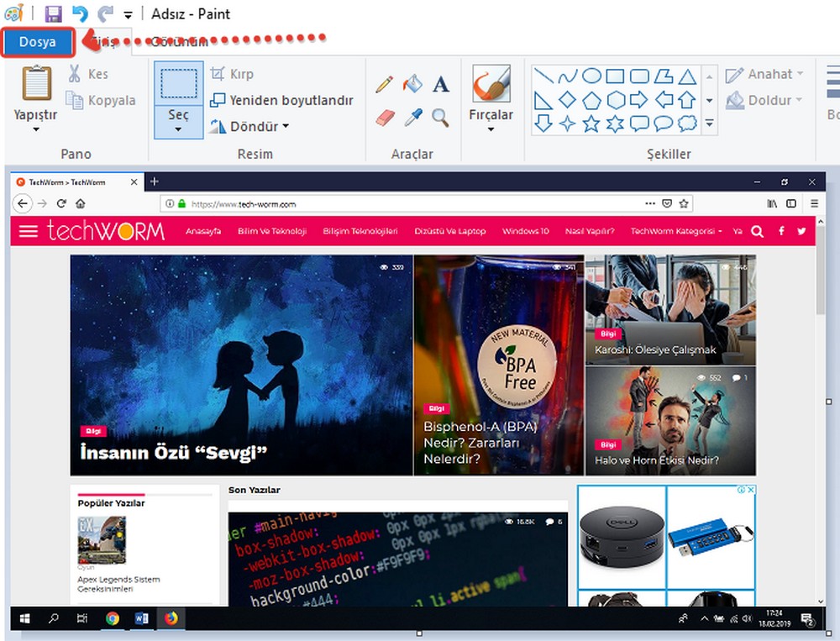Expand the Fırçalar brushes dropdown

[491, 130]
